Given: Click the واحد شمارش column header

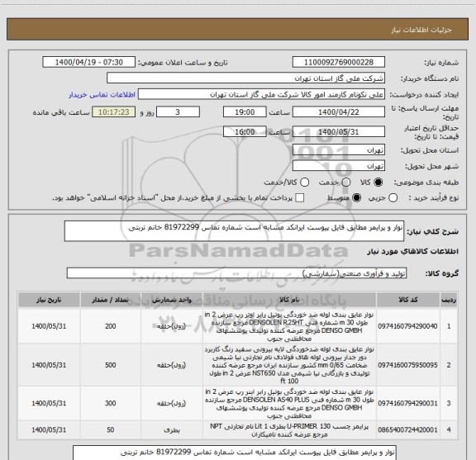Looking at the screenshot, I should pyautogui.click(x=172, y=300).
